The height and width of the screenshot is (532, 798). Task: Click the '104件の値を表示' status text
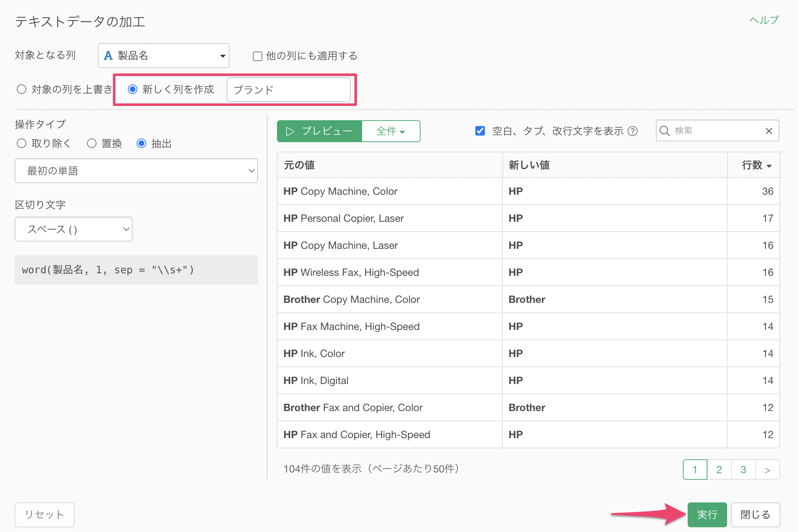point(323,469)
